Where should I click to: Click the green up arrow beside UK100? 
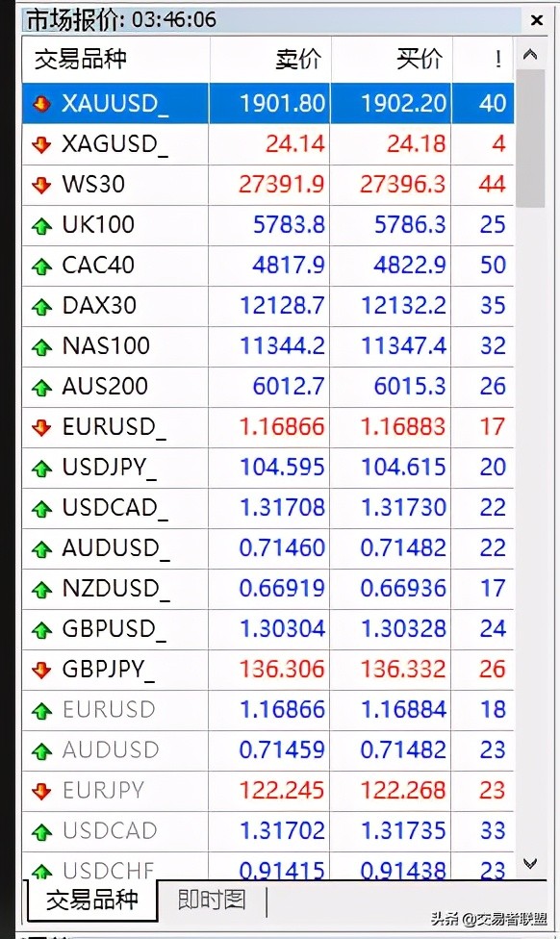pos(41,226)
